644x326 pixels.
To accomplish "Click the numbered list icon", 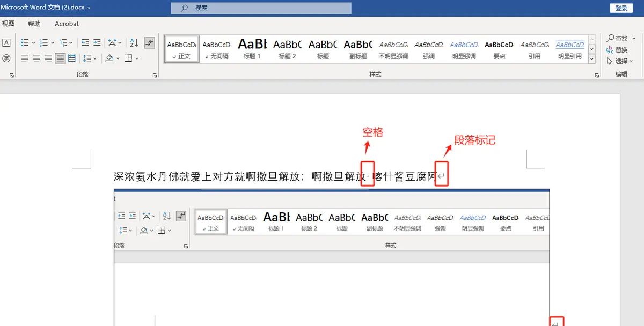I will click(44, 42).
